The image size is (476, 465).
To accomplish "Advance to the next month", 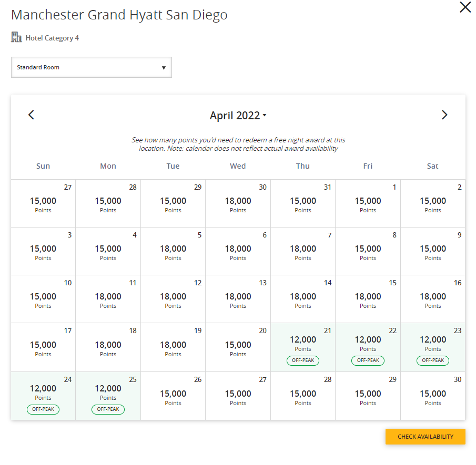I will coord(444,115).
